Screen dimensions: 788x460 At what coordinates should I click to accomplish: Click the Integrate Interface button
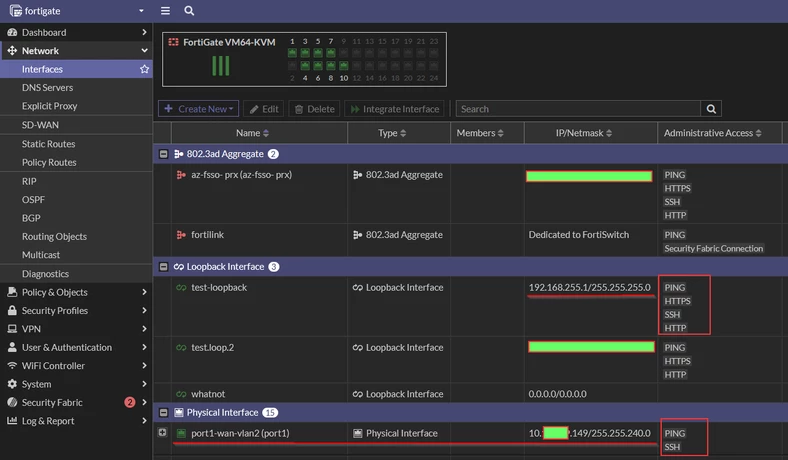(x=395, y=109)
